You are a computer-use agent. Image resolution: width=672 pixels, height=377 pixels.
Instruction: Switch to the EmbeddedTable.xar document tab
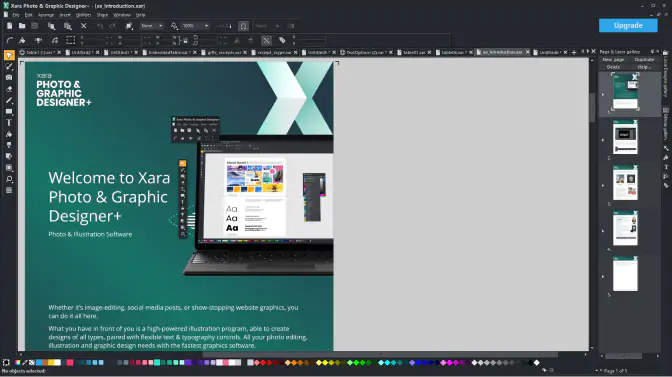[x=168, y=52]
